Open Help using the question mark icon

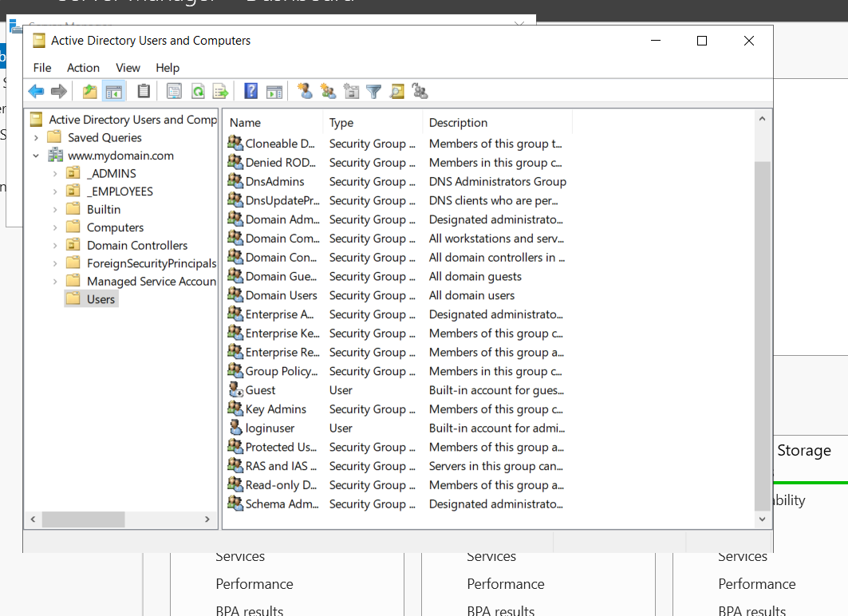[x=250, y=91]
